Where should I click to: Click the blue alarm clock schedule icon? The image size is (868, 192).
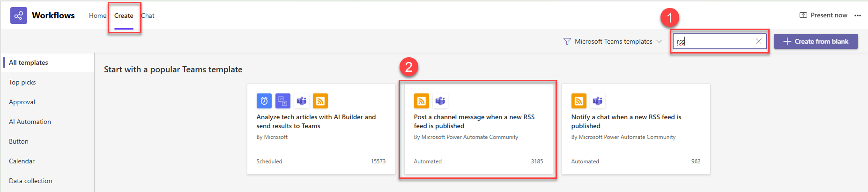(x=264, y=101)
